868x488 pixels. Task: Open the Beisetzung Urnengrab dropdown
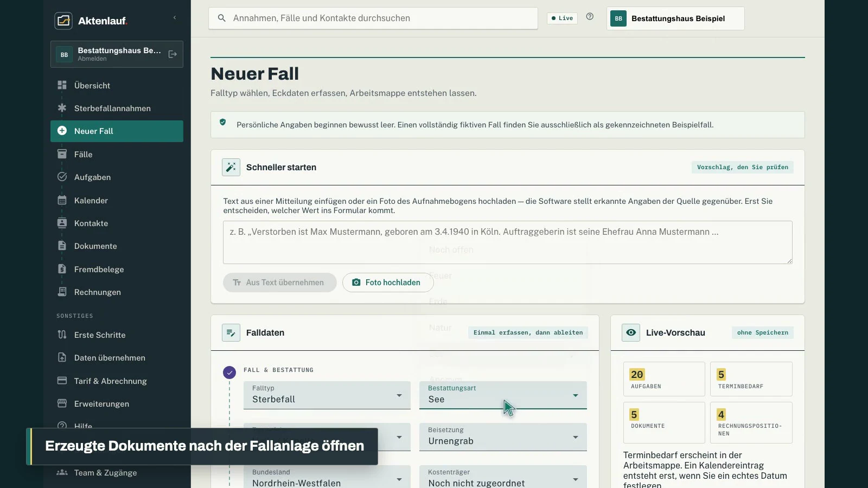point(503,437)
